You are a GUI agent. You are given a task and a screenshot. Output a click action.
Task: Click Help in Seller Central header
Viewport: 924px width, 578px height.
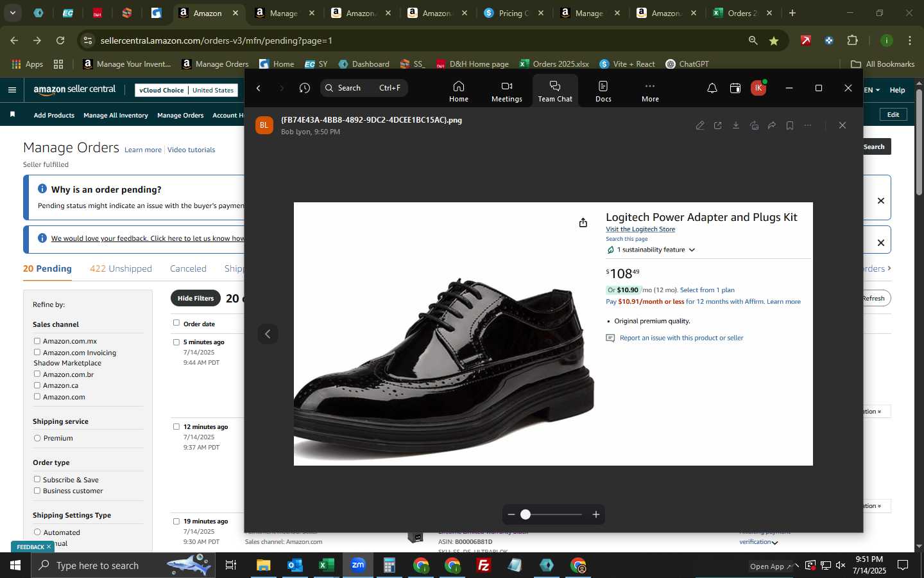tap(897, 90)
